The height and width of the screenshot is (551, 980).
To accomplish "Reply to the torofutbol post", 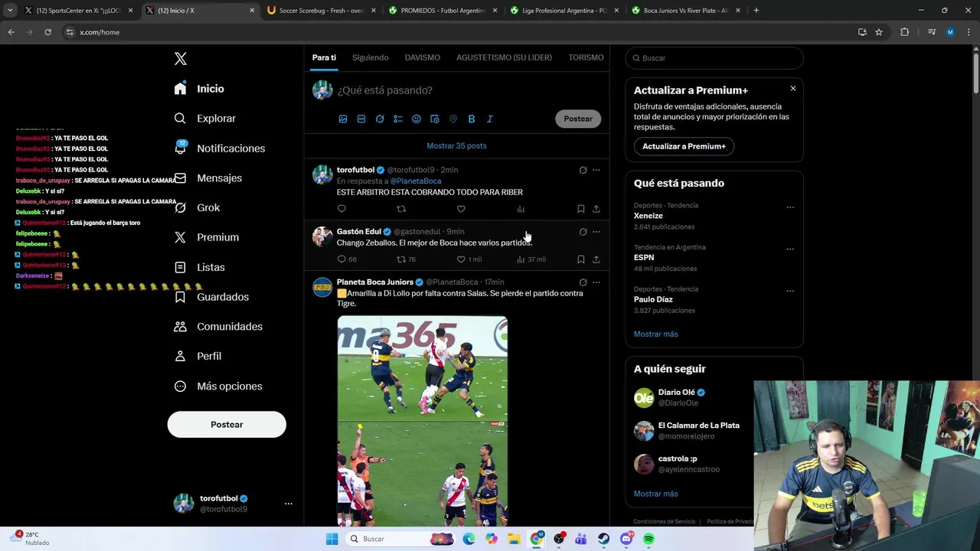I will (x=341, y=209).
